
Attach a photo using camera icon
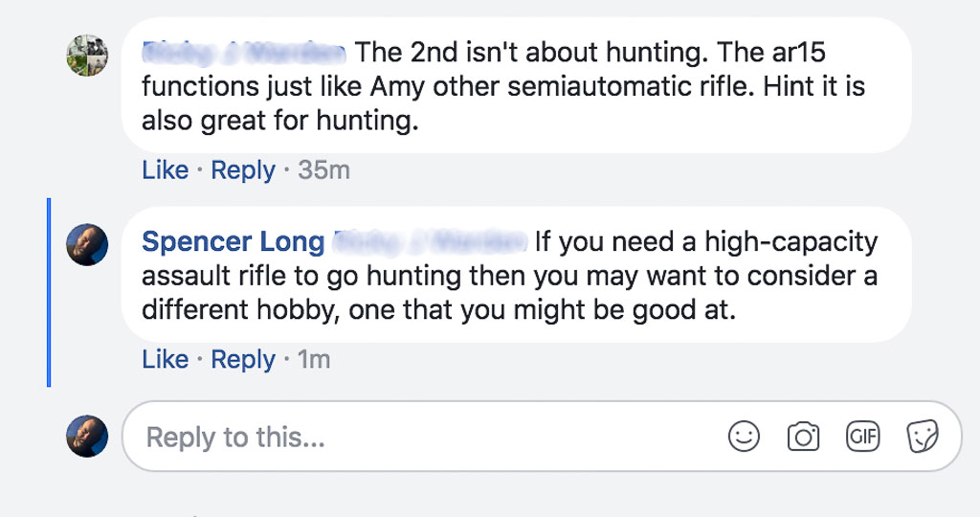coord(803,437)
